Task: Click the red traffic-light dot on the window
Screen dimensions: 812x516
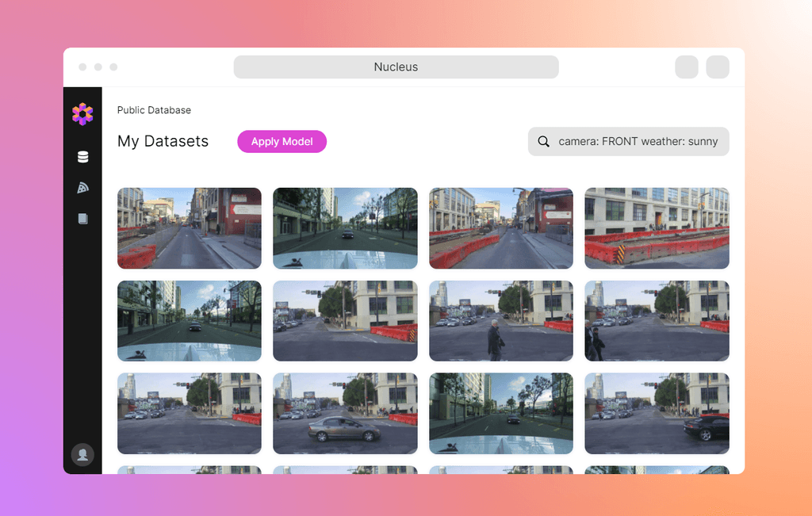Action: (x=83, y=67)
